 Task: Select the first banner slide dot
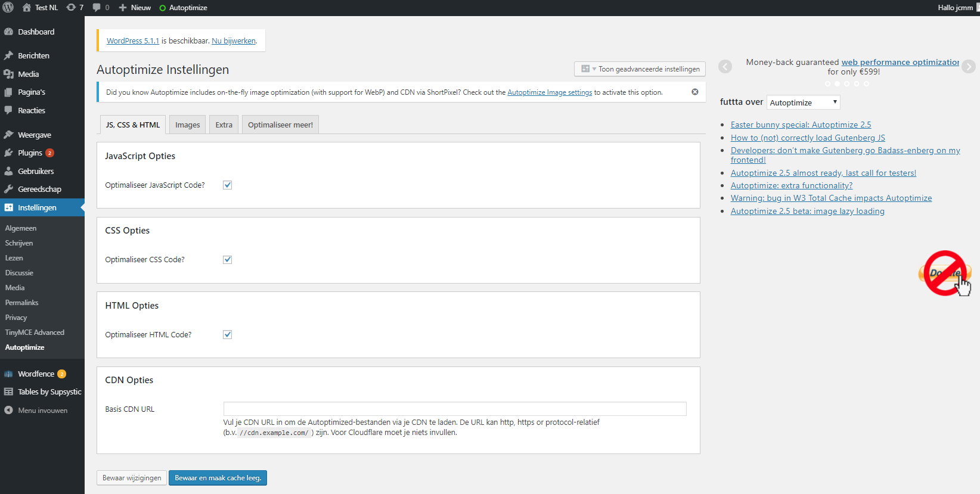point(827,84)
